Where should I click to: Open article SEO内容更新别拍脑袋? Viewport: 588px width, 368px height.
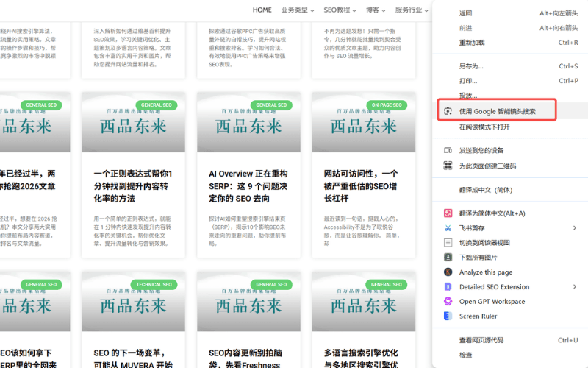tap(245, 358)
